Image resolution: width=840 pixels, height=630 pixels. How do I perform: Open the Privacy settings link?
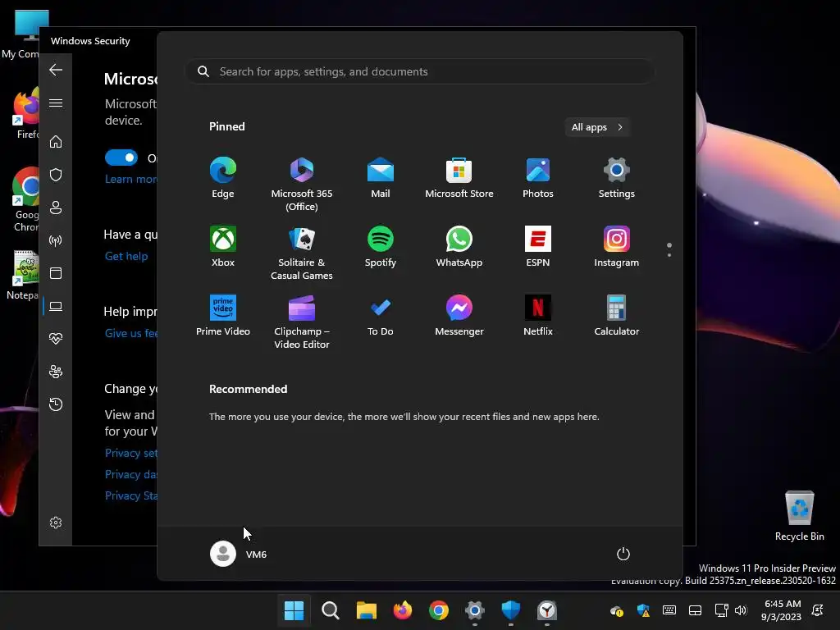[131, 453]
